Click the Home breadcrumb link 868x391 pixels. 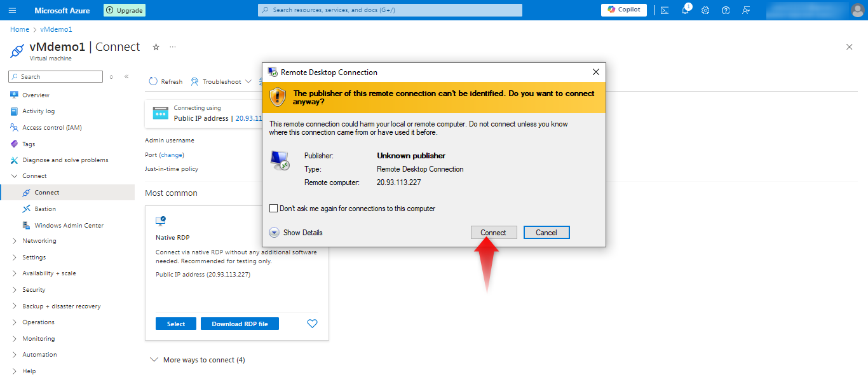point(20,29)
